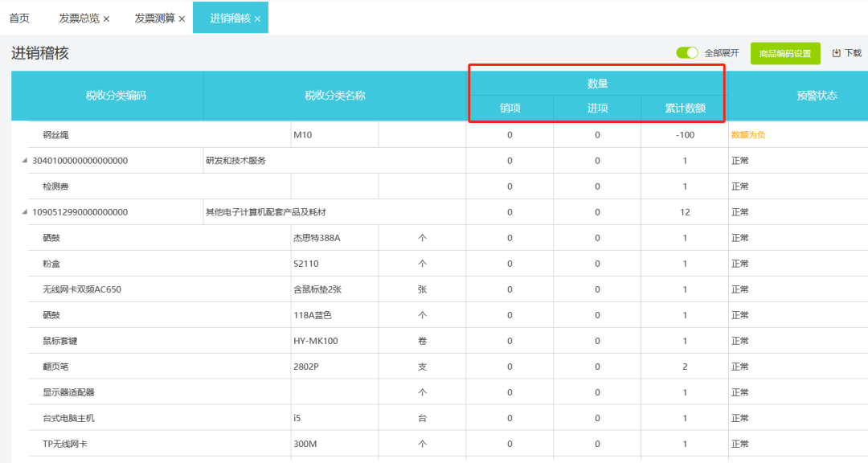This screenshot has height=463, width=868.
Task: Select 其他电子计算机配套产品及耗材 category name
Action: point(266,212)
